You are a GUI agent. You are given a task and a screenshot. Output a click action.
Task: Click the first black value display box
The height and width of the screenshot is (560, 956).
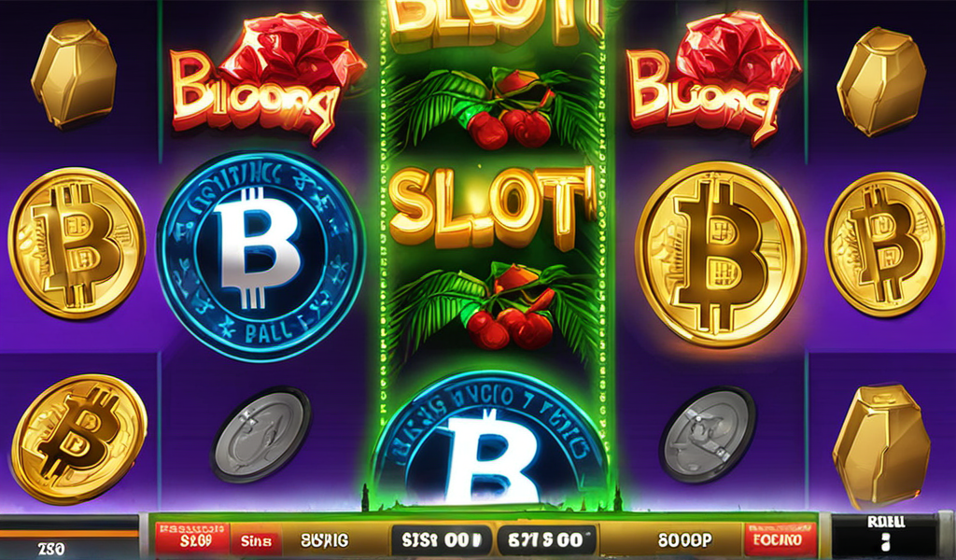pos(441,539)
